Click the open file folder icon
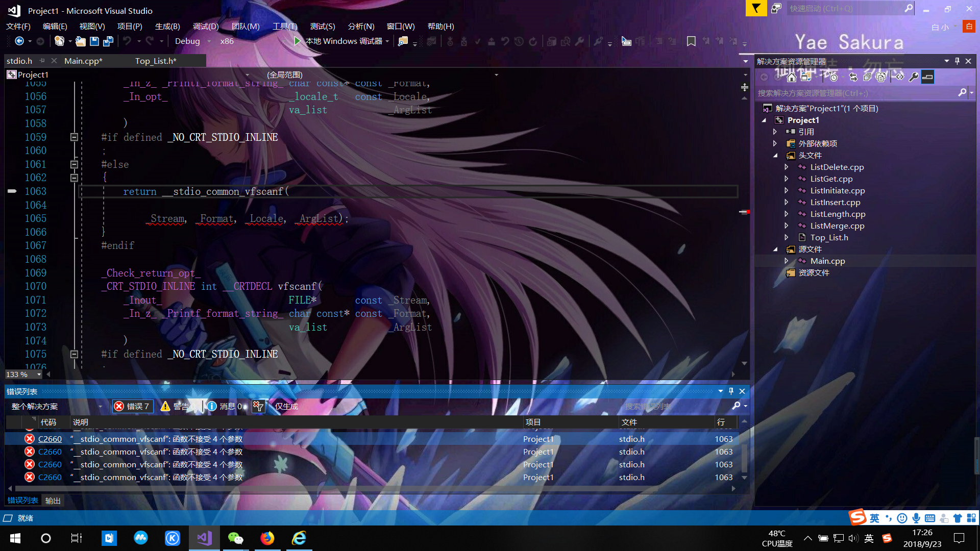Screen dimensions: 980x551 [80, 41]
